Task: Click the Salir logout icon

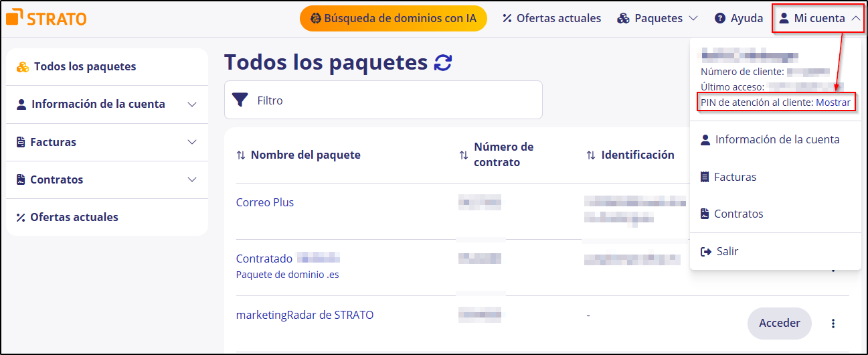Action: [705, 252]
